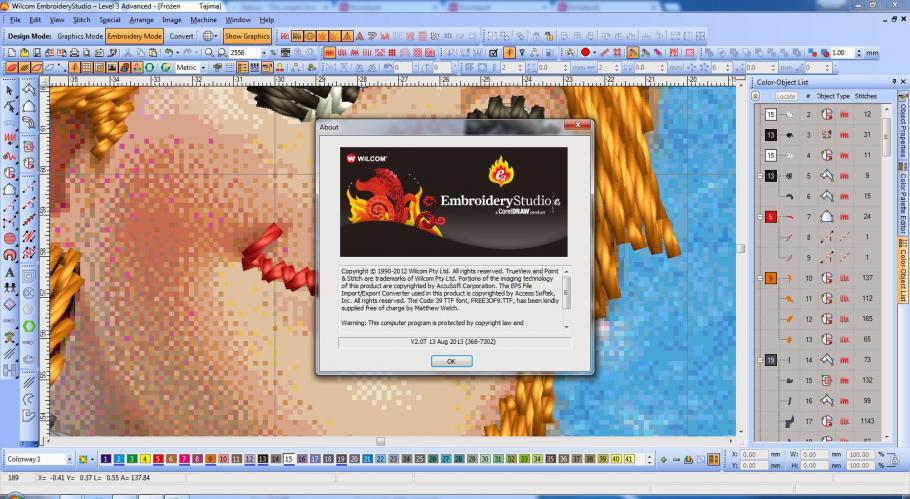
Task: Select the red ring shape tool
Action: click(10, 255)
